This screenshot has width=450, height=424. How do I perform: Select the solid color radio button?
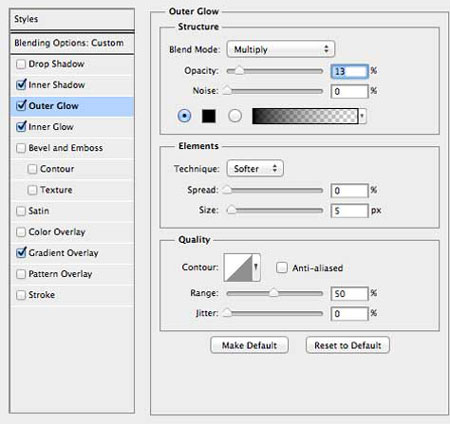pyautogui.click(x=184, y=116)
